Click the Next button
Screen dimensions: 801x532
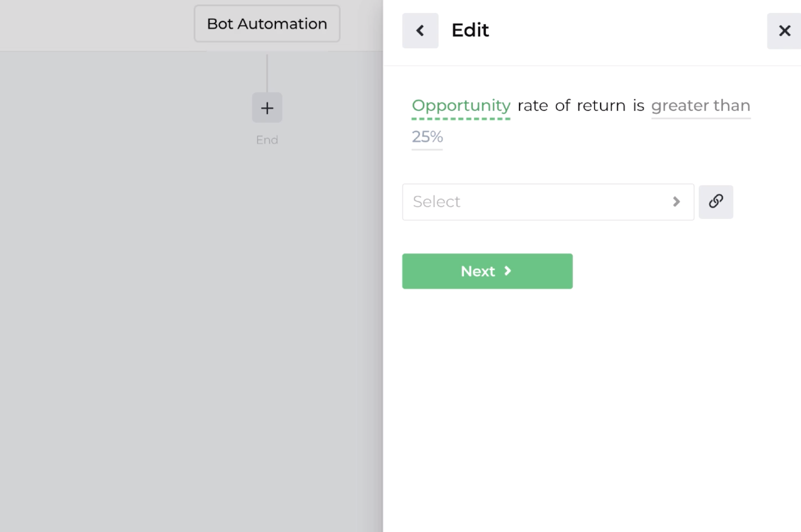pos(487,271)
